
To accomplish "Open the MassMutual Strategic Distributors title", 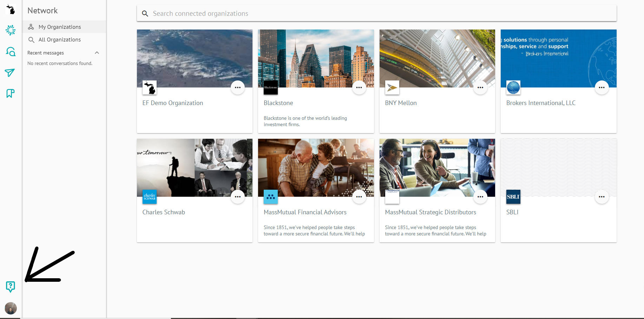I will pyautogui.click(x=431, y=212).
